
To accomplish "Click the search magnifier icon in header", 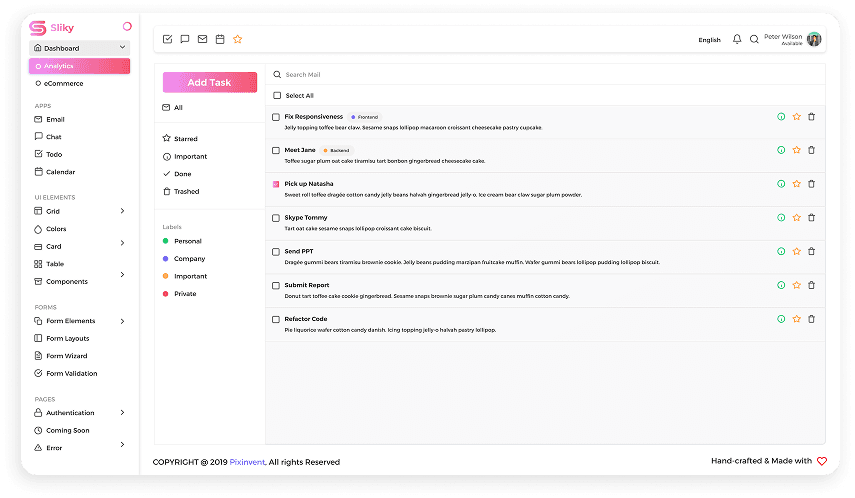I will pos(755,40).
